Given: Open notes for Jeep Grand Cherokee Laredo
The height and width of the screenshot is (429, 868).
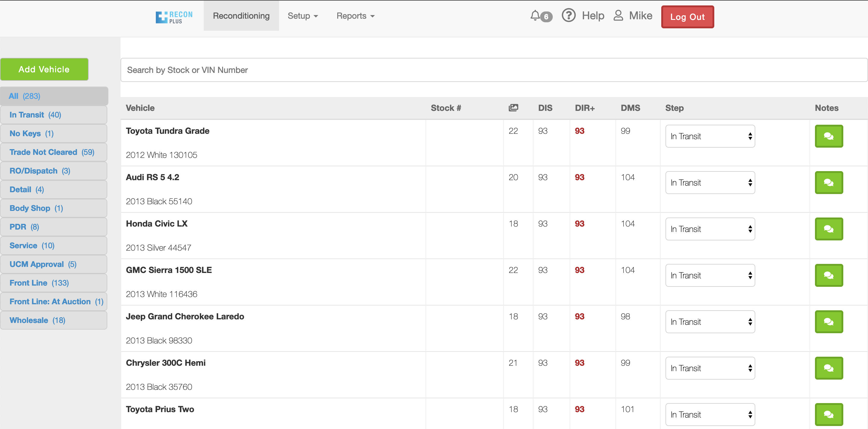Looking at the screenshot, I should click(829, 321).
